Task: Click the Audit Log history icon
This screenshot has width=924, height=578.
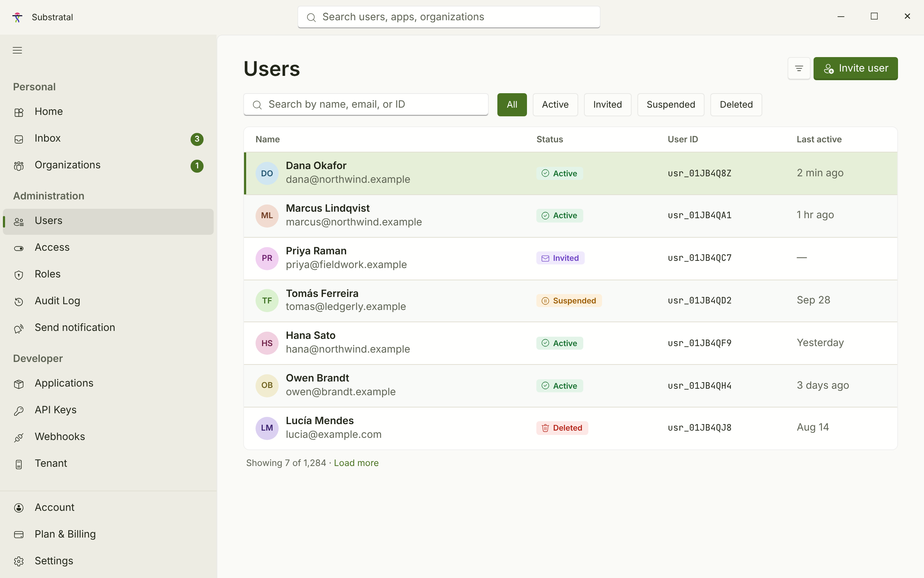Action: (x=19, y=302)
